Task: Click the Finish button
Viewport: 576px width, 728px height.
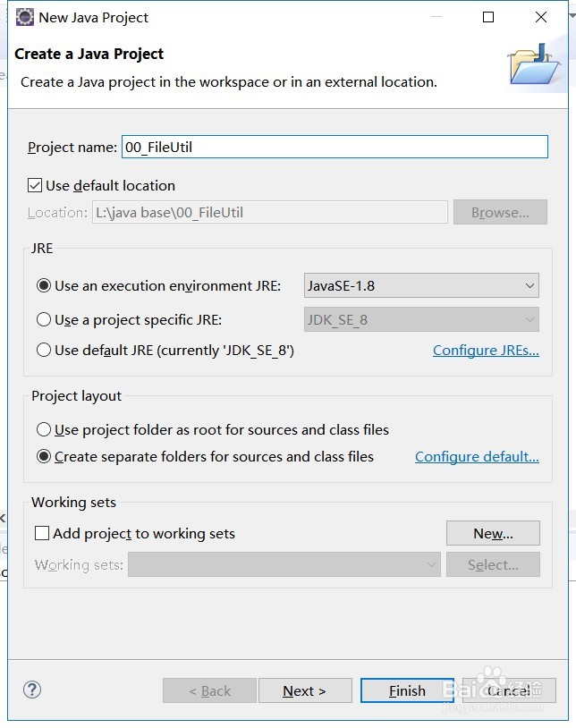Action: 407,690
